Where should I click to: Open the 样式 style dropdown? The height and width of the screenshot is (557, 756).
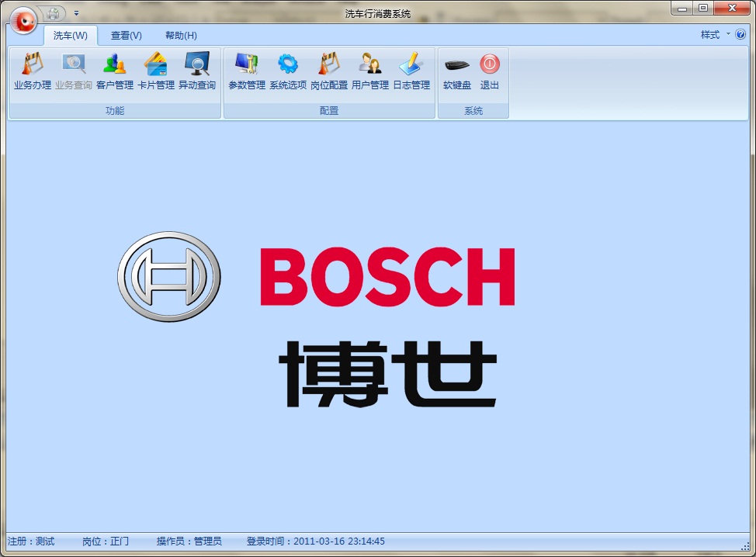click(x=715, y=35)
